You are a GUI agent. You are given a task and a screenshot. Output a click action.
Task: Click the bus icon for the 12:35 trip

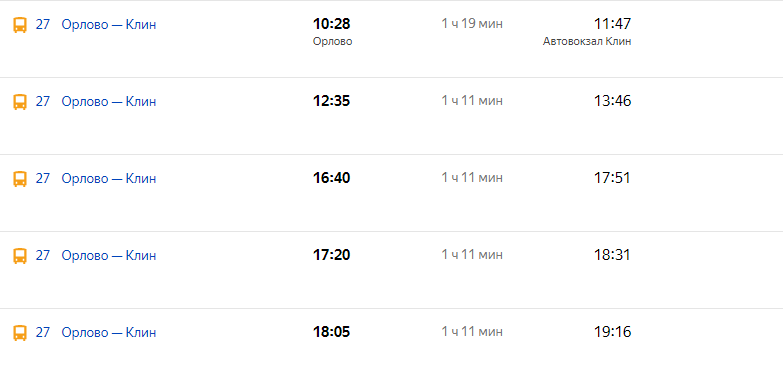[x=19, y=102]
